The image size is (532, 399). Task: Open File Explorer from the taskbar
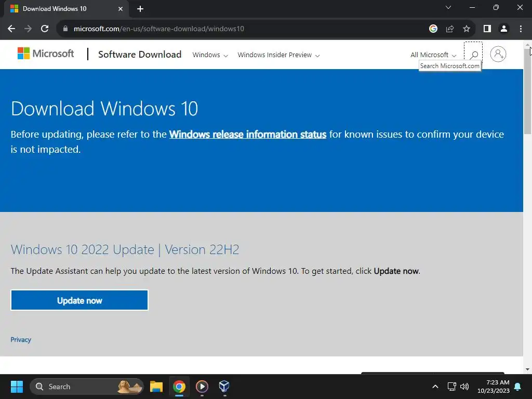(x=156, y=387)
